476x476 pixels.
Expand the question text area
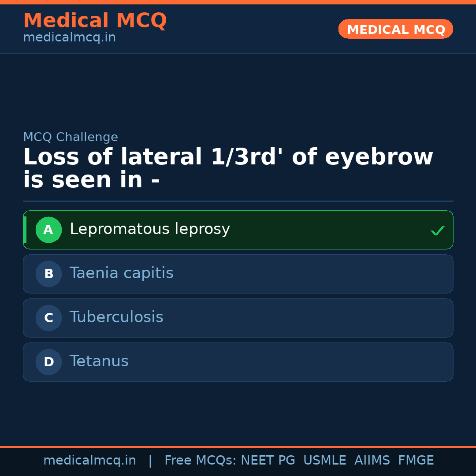coord(228,167)
